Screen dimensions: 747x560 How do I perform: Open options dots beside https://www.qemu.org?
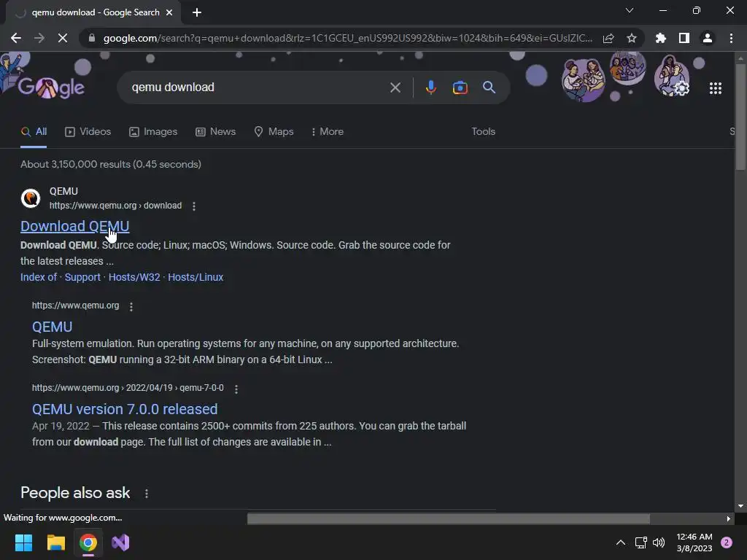131,307
